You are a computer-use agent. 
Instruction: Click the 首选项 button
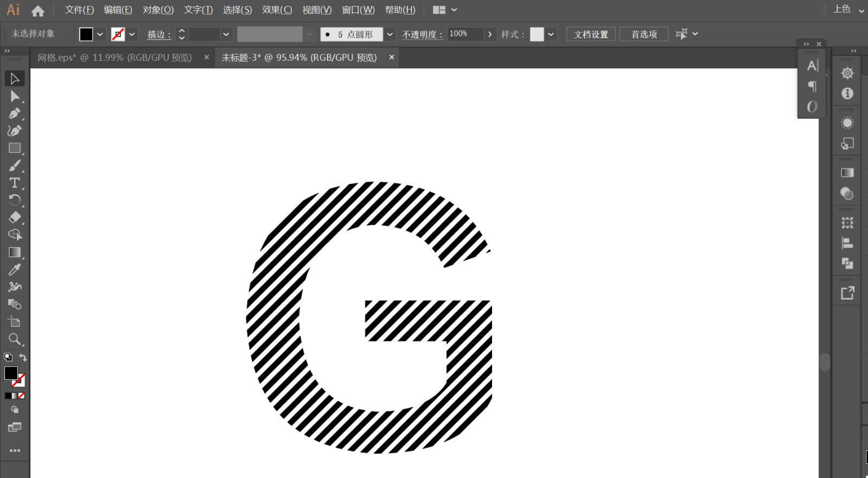644,34
